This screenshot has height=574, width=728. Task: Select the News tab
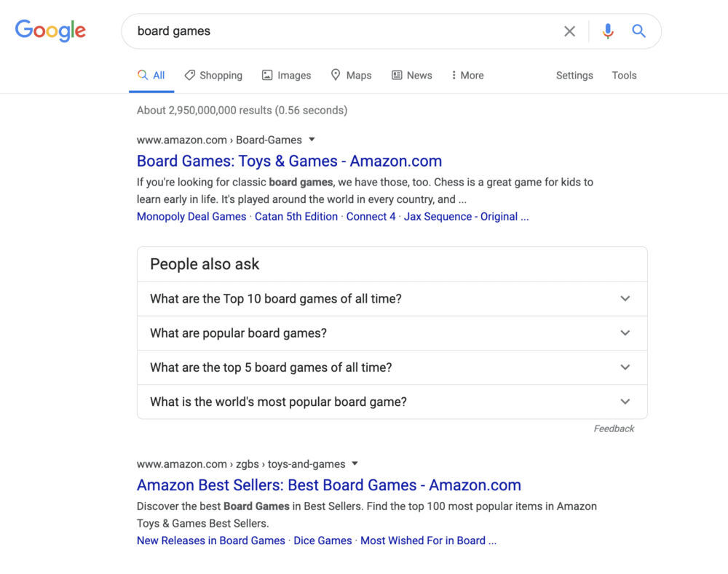pyautogui.click(x=412, y=75)
